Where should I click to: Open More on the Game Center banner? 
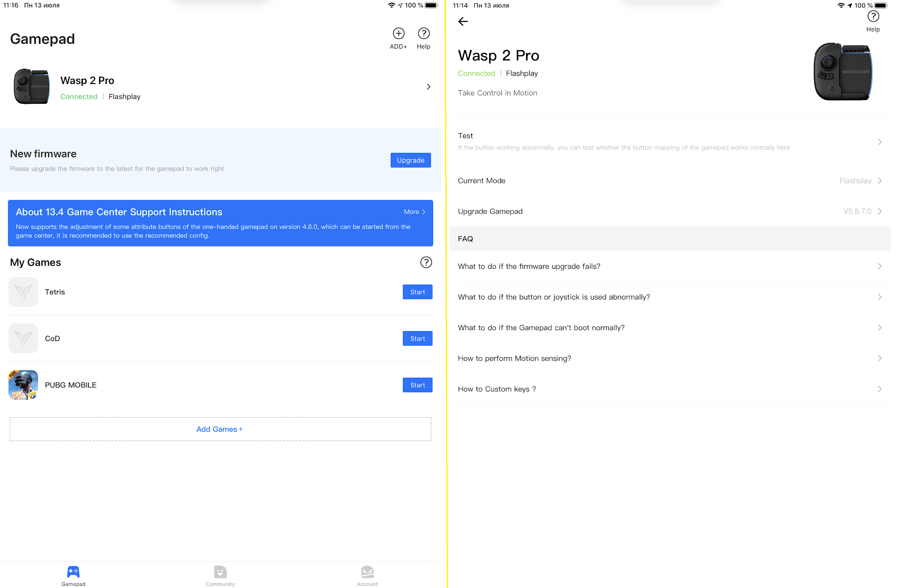tap(414, 212)
